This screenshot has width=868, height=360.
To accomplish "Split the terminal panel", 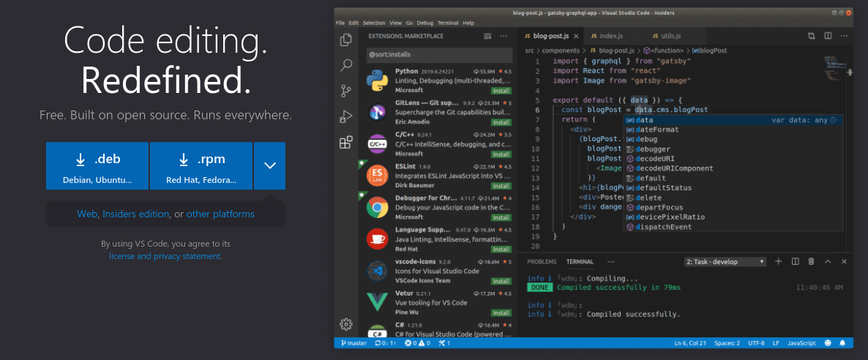I will 795,261.
